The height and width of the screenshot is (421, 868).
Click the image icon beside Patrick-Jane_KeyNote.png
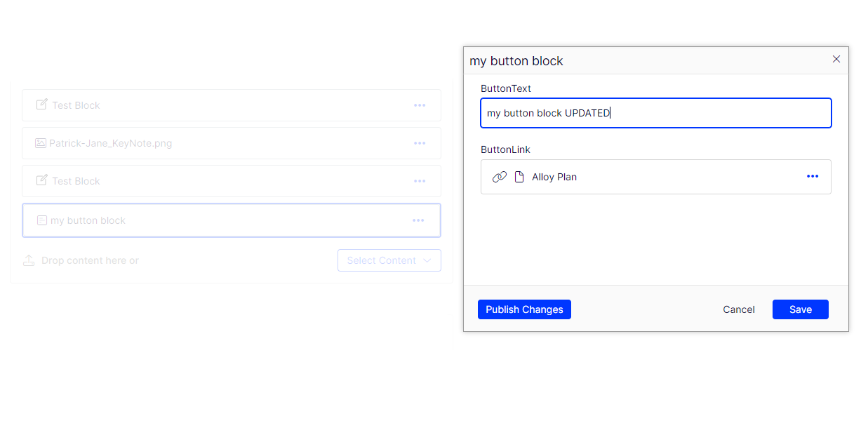pyautogui.click(x=41, y=143)
